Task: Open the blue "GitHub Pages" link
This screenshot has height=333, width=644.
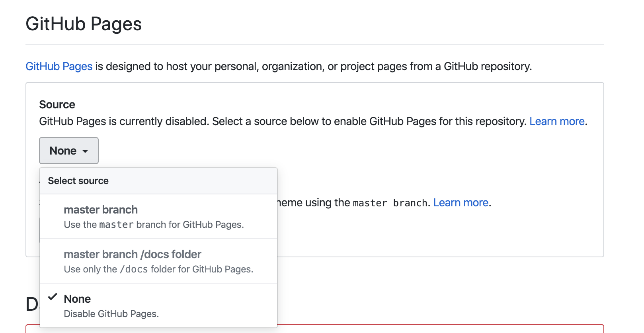Action: [59, 66]
